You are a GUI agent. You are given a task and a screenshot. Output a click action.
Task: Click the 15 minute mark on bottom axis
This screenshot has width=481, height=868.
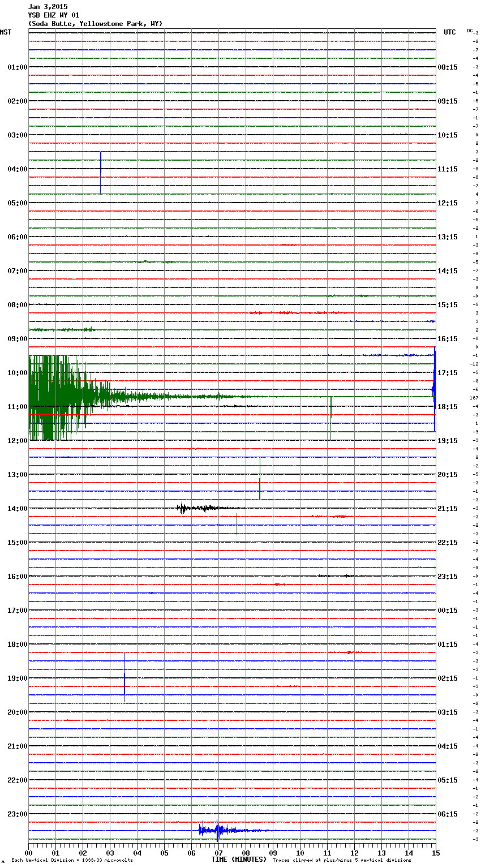pyautogui.click(x=435, y=853)
